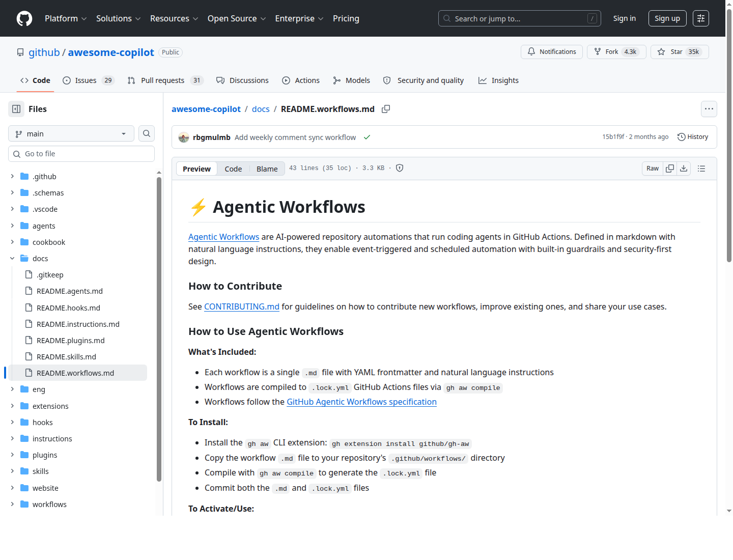Expand the Open Source menu
Screen dimensions: 733x560
[237, 18]
